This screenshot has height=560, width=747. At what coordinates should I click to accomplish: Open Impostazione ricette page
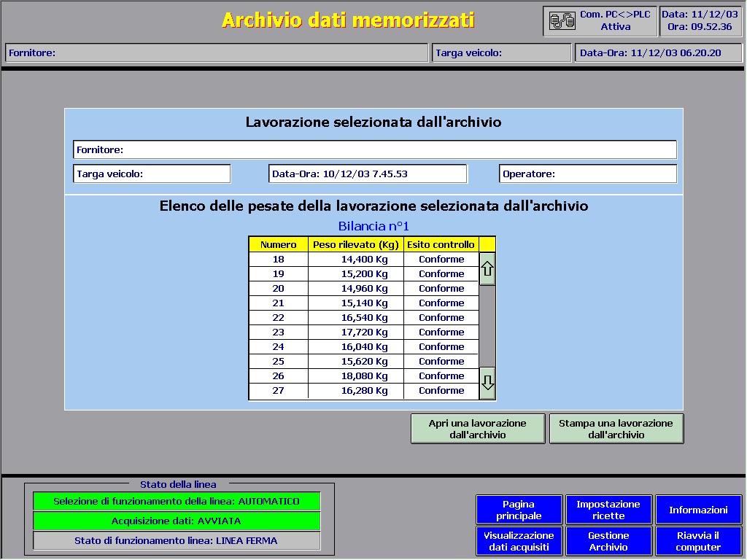click(x=608, y=510)
